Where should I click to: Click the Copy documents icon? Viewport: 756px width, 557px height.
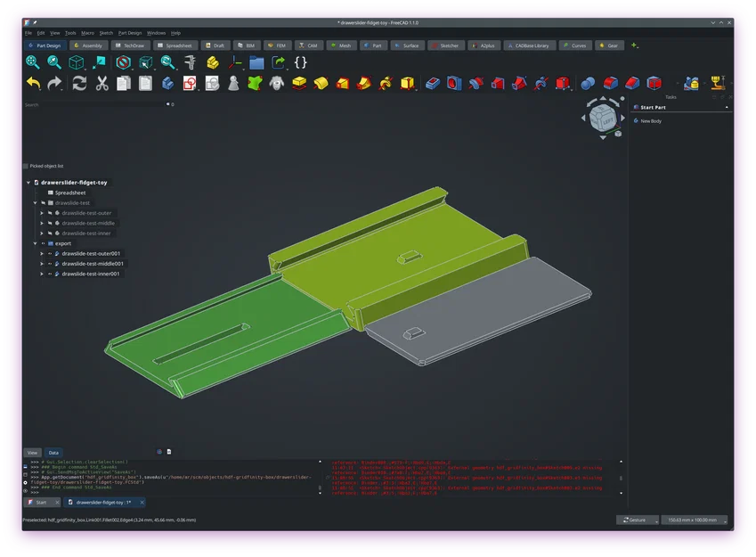pos(124,83)
